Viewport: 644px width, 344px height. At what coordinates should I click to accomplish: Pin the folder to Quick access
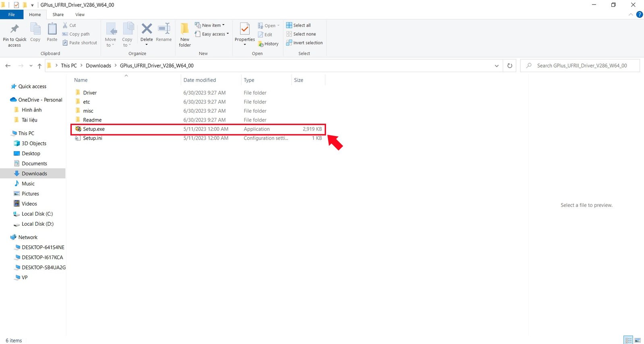[x=14, y=35]
